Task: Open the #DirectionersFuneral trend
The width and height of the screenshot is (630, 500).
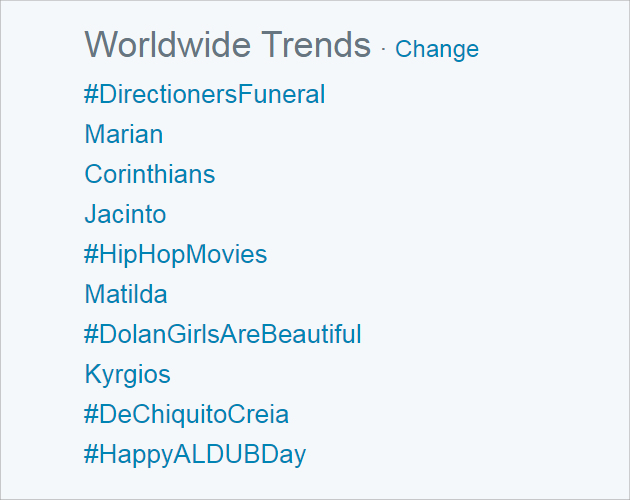Action: [x=205, y=95]
